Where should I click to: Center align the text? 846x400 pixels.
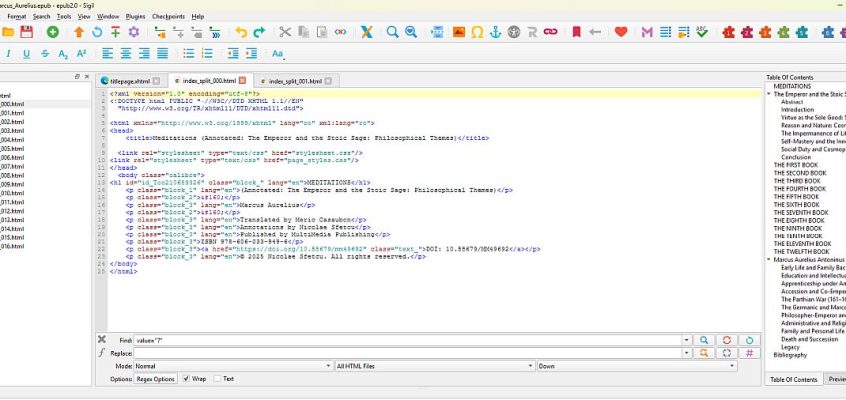point(126,53)
